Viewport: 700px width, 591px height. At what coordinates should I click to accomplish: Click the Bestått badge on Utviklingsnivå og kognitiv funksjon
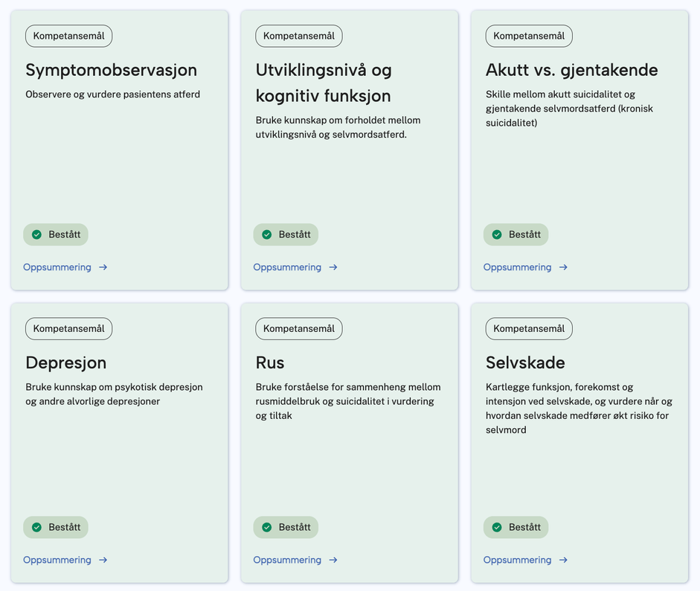tap(286, 234)
